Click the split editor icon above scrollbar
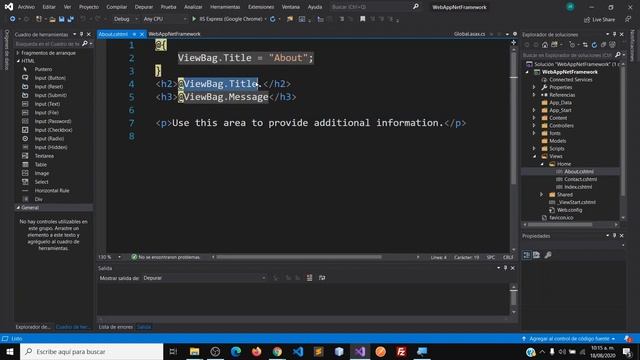The height and width of the screenshot is (360, 640). pyautogui.click(x=513, y=42)
